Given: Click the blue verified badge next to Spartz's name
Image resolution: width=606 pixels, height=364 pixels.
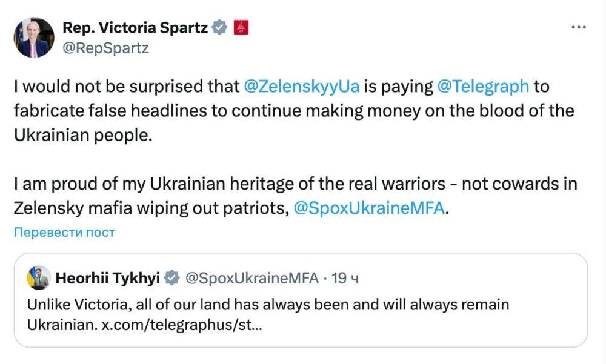Looking at the screenshot, I should [218, 26].
